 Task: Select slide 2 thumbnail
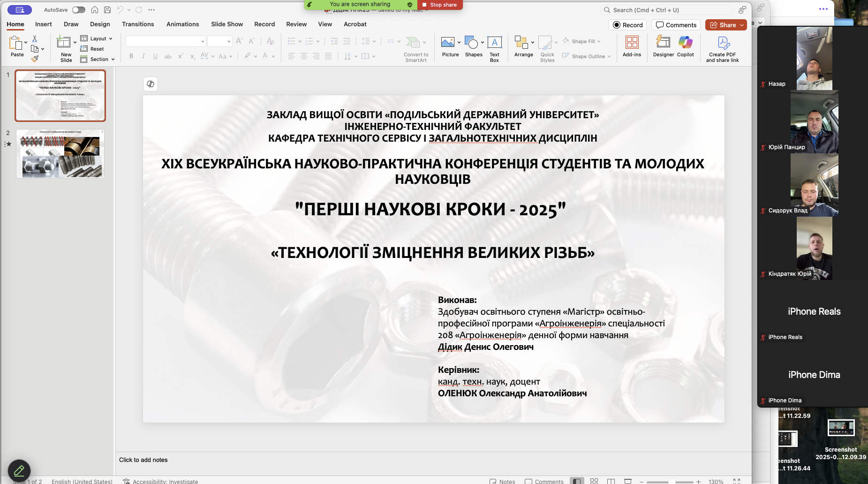tap(60, 154)
